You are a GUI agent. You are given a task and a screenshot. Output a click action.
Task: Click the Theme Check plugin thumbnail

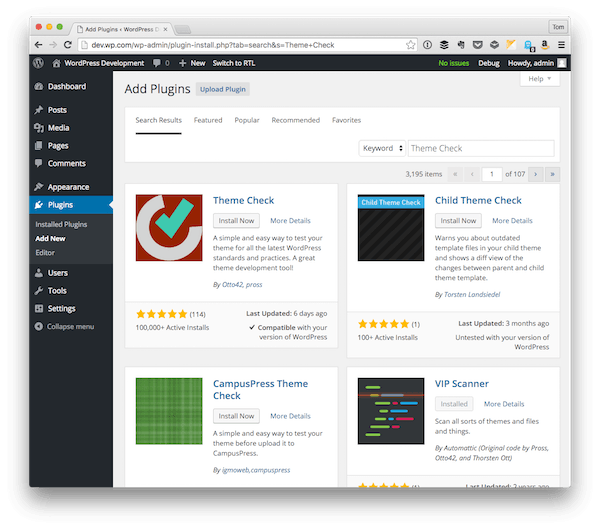tap(169, 228)
